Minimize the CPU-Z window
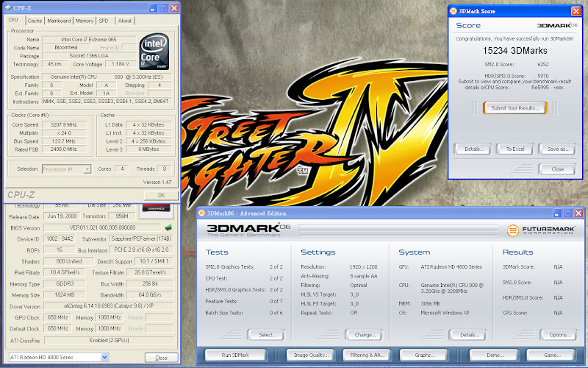This screenshot has height=368, width=588. 153,8
